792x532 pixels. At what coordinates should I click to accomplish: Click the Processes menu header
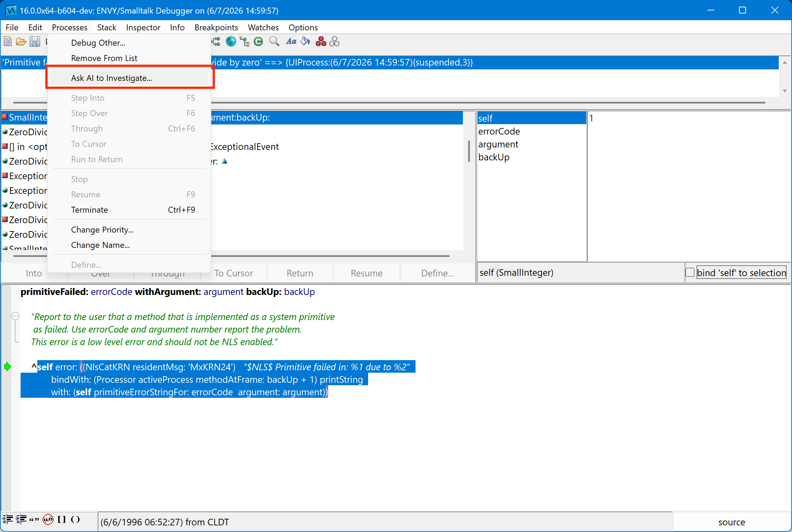pyautogui.click(x=70, y=27)
